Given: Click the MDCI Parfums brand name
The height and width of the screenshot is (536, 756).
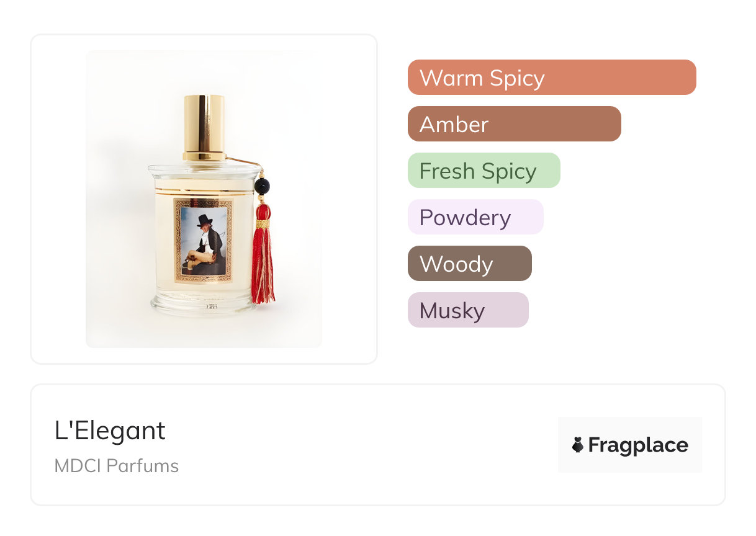Looking at the screenshot, I should pos(116,466).
